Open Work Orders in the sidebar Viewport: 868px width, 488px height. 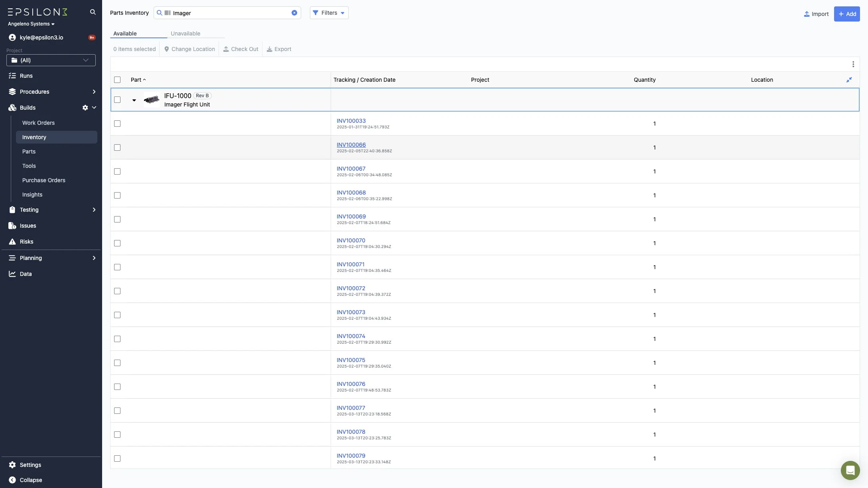(x=38, y=123)
